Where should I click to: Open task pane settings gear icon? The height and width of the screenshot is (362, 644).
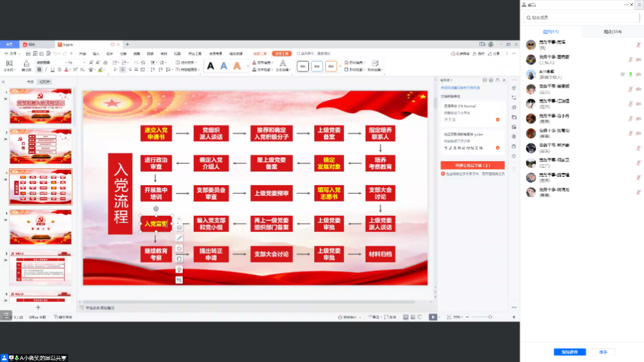pos(490,80)
